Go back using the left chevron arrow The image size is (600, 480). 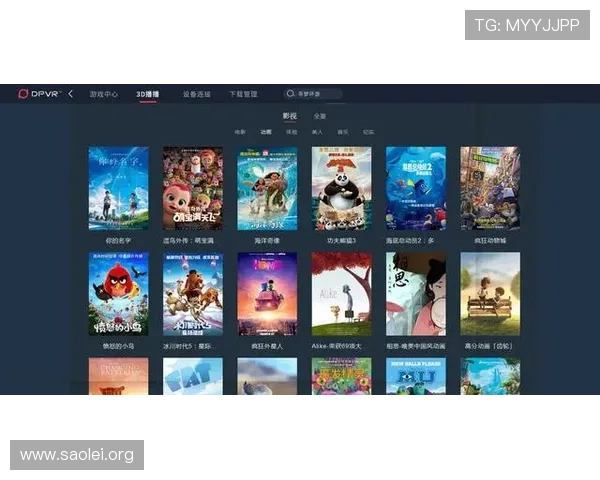(x=71, y=94)
